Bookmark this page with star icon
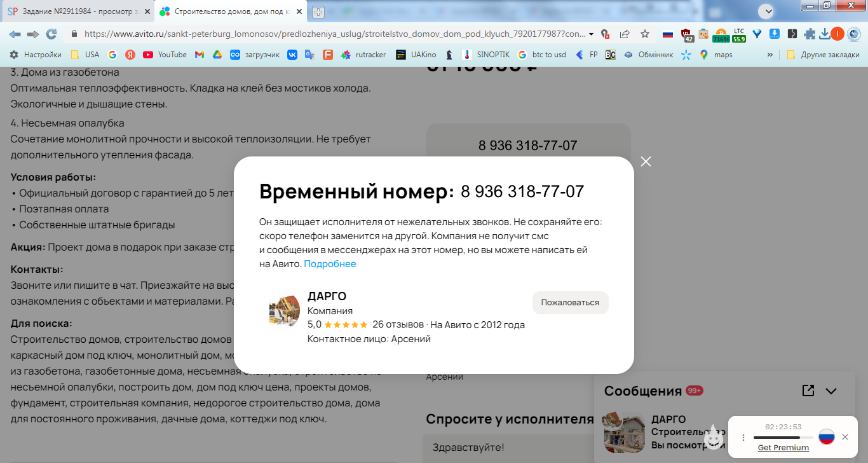The image size is (868, 463). (645, 34)
